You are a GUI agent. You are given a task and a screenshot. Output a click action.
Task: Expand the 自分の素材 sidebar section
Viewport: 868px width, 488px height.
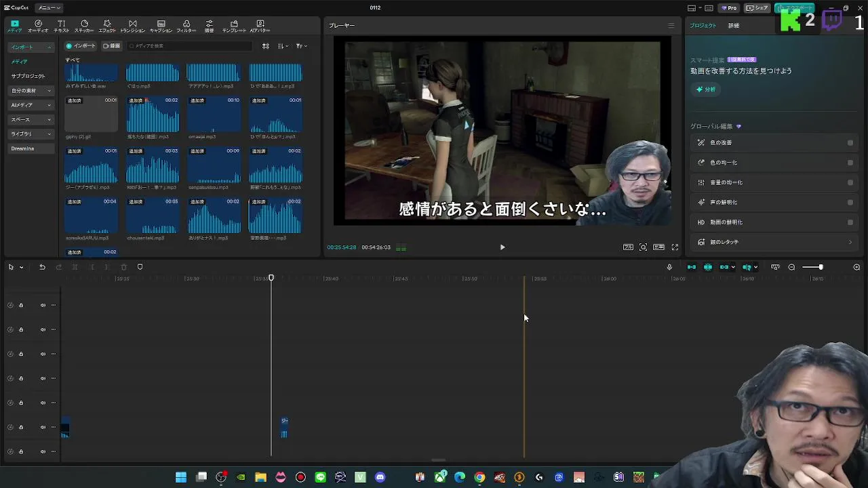point(32,91)
